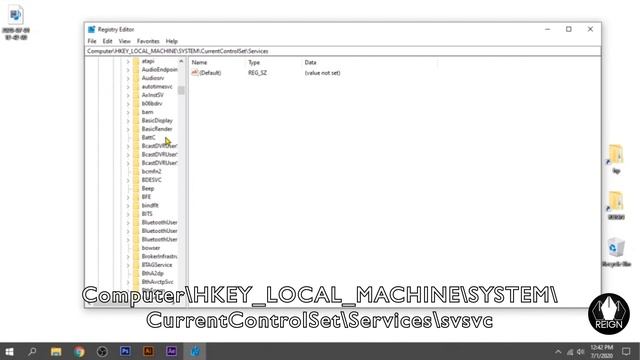The height and width of the screenshot is (360, 640).
Task: Click the Registry Editor taskbar icon
Action: click(195, 351)
